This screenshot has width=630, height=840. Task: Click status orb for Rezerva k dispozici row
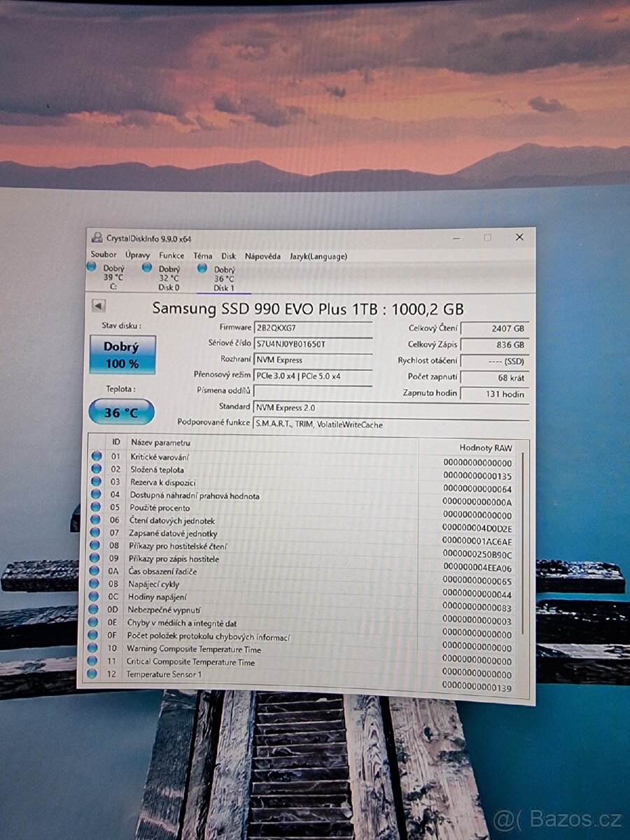tap(96, 482)
